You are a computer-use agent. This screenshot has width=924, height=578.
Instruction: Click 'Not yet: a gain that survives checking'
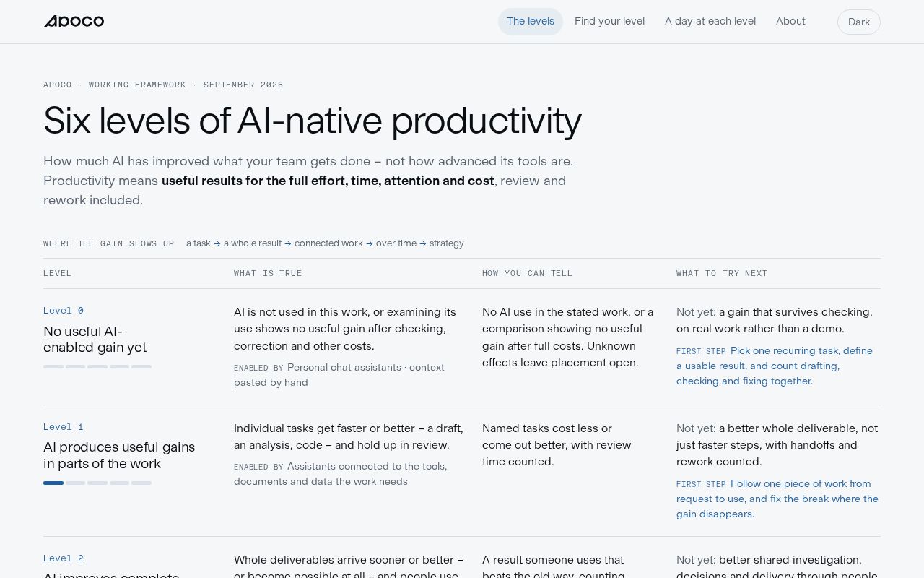(775, 320)
